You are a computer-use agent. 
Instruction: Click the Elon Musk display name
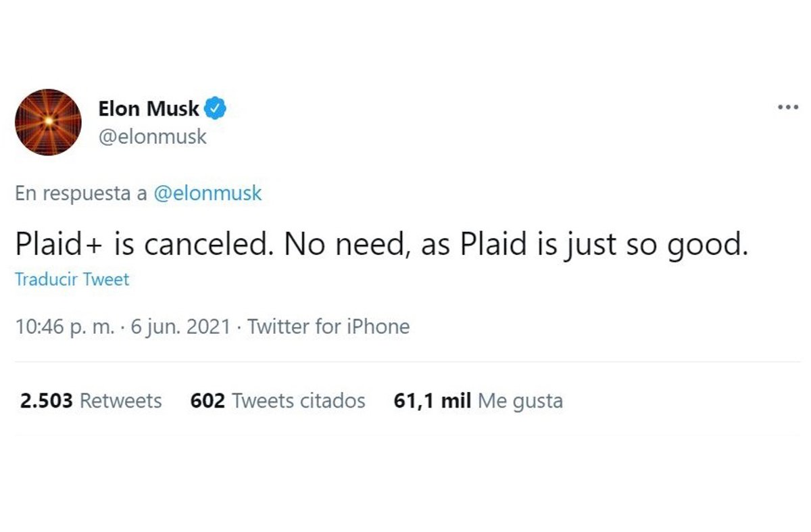pyautogui.click(x=149, y=108)
